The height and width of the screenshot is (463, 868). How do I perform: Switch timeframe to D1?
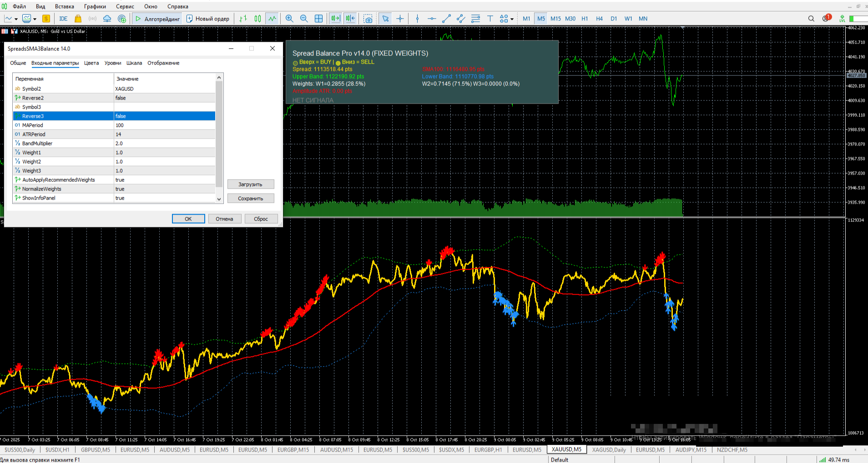pyautogui.click(x=614, y=19)
